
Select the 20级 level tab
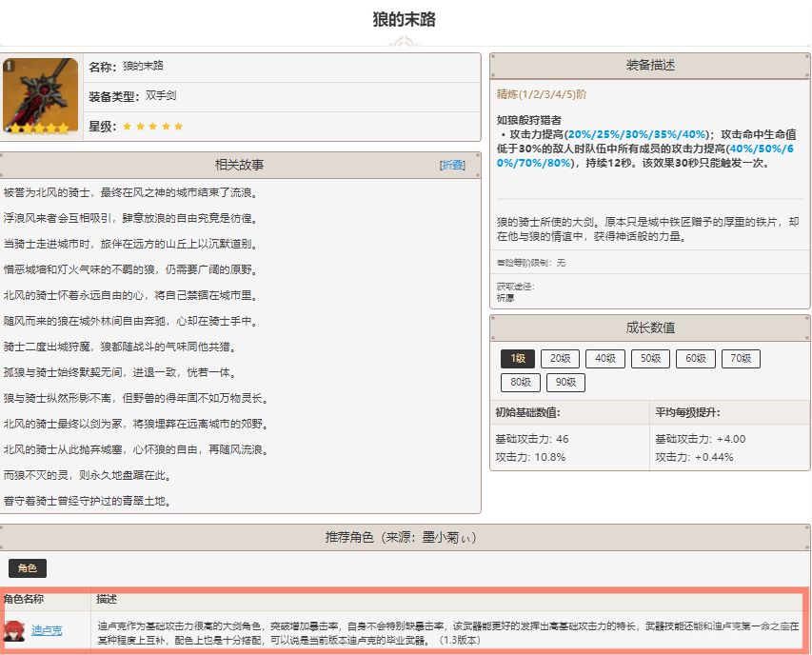click(x=560, y=358)
